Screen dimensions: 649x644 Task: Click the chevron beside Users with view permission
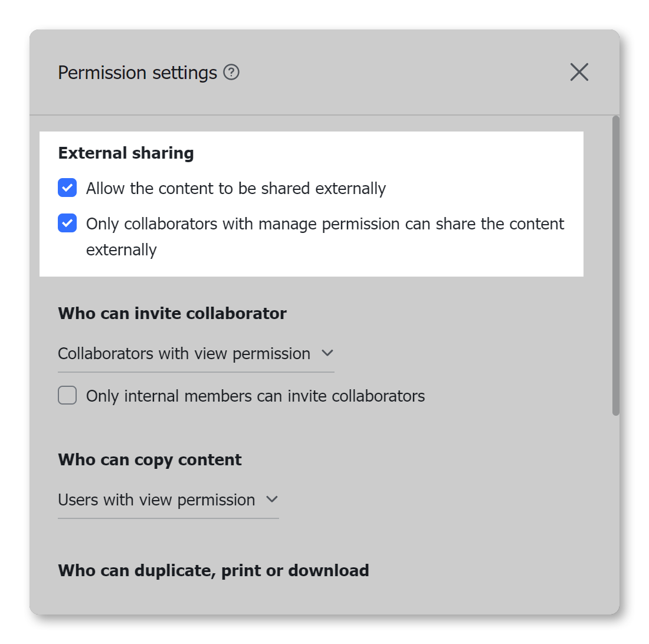271,500
